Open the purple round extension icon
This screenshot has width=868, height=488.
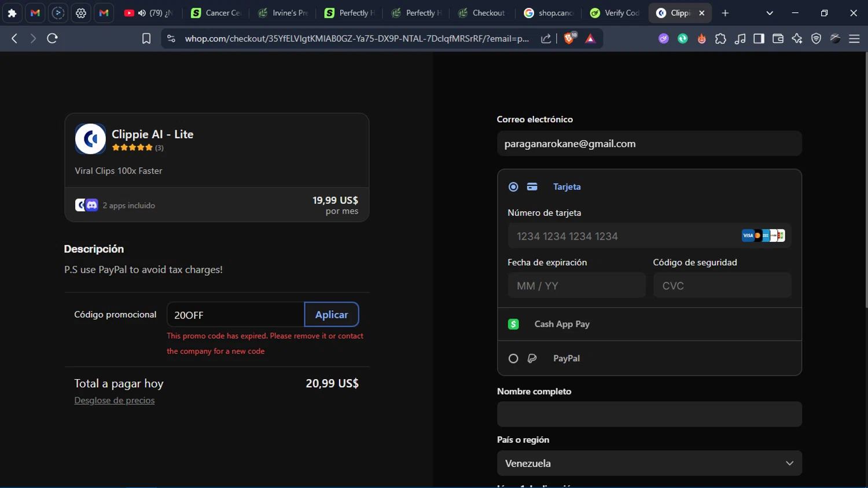(664, 39)
